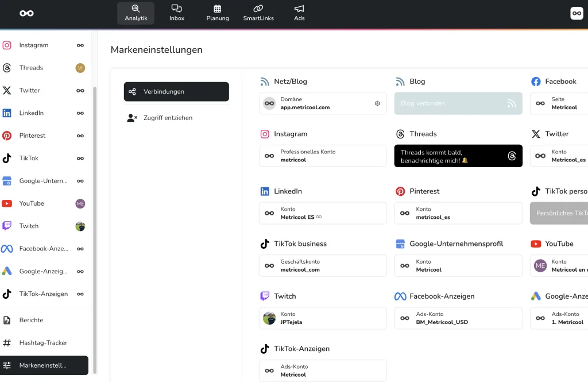The image size is (588, 382).
Task: Select Verbindungen in the settings menu
Action: point(176,92)
